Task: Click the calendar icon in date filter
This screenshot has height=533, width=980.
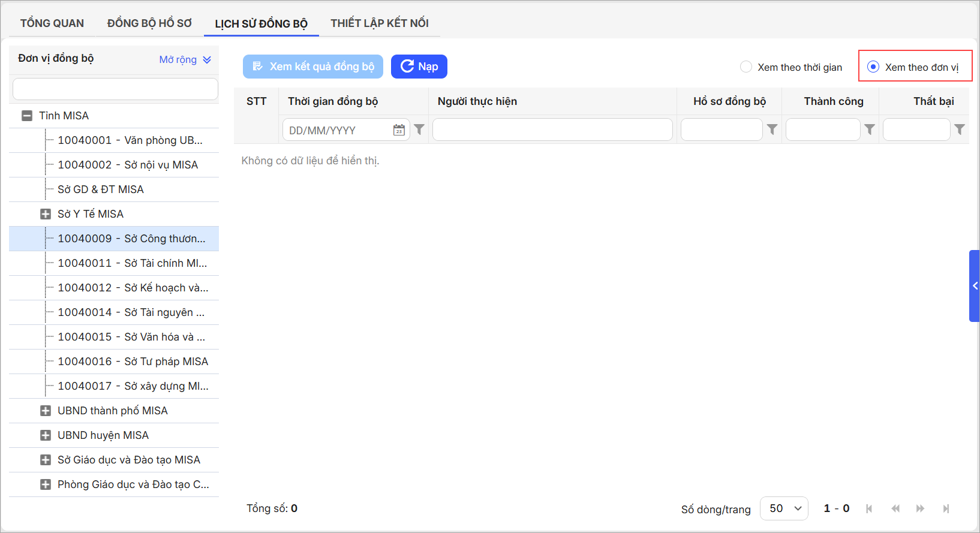Action: tap(399, 130)
